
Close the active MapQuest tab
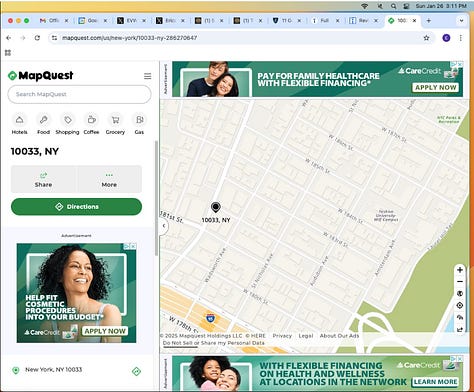[x=414, y=21]
